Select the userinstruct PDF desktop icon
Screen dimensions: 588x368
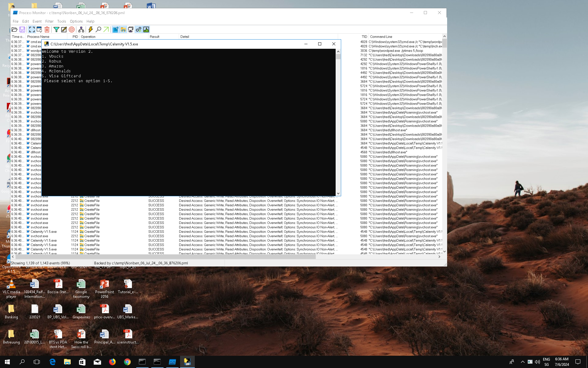(x=128, y=337)
